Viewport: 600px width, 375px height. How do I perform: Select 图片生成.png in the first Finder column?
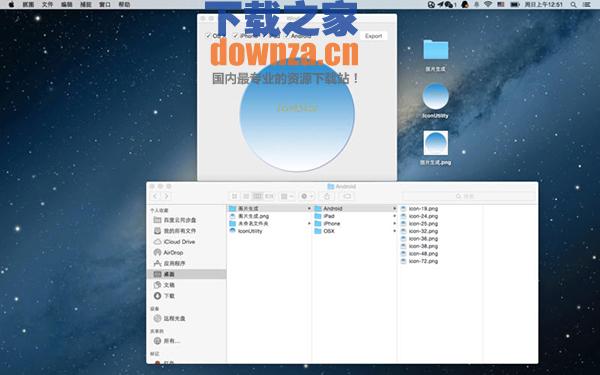coord(269,216)
